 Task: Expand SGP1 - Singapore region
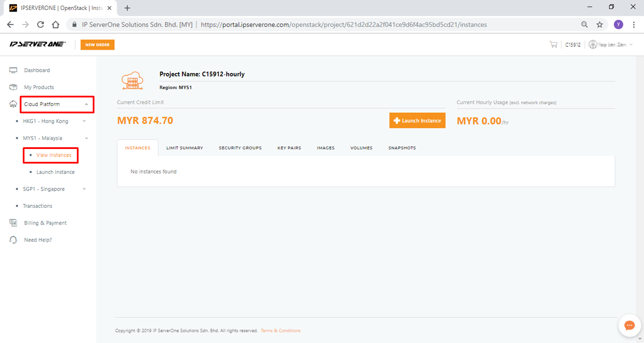point(84,189)
